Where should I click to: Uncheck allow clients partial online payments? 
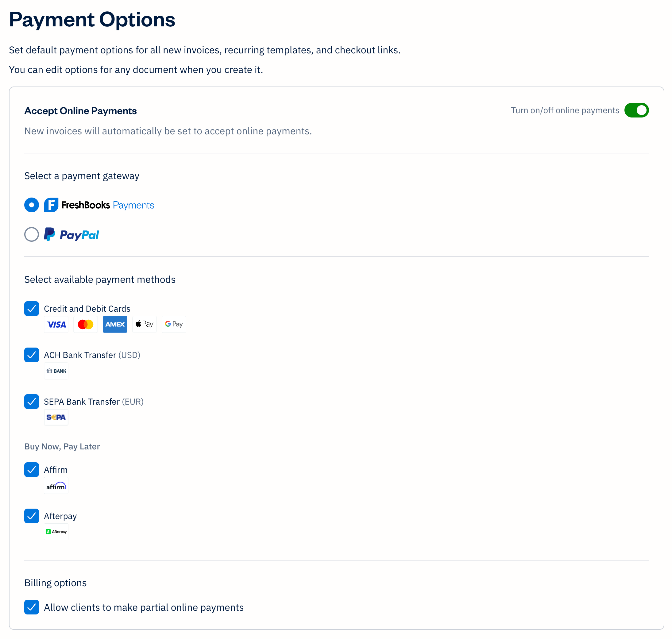31,607
